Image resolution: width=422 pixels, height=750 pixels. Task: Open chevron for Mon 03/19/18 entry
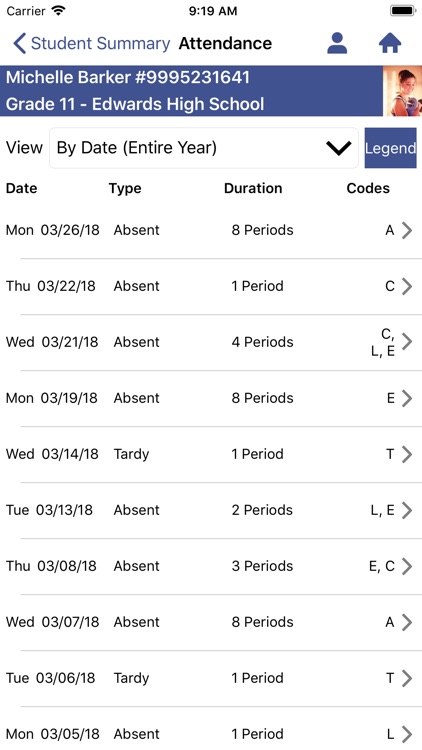click(407, 398)
